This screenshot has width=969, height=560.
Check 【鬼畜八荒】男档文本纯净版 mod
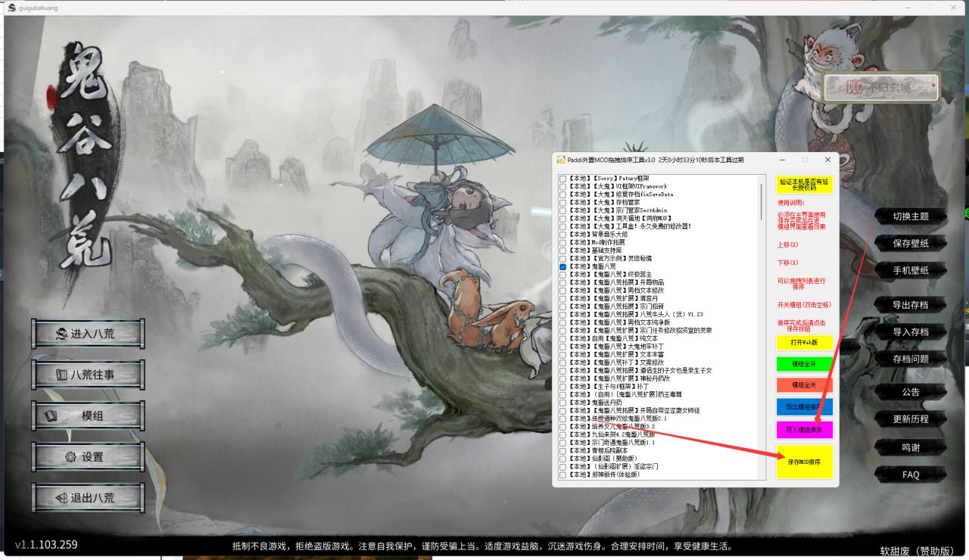pyautogui.click(x=563, y=322)
